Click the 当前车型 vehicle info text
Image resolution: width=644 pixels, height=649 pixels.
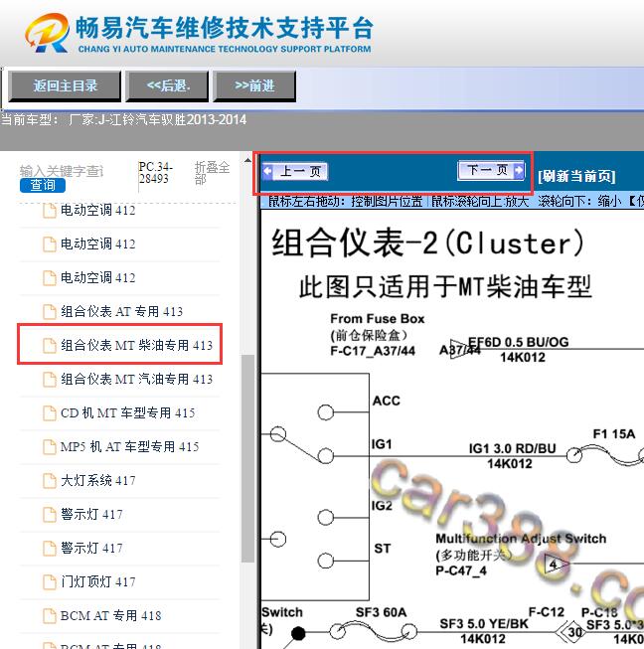pyautogui.click(x=123, y=120)
